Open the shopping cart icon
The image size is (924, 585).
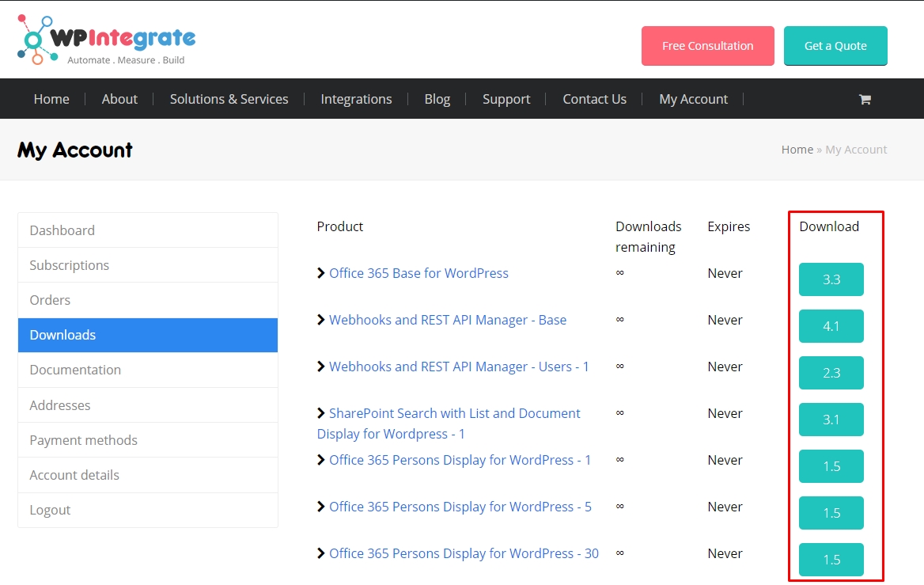pyautogui.click(x=865, y=99)
